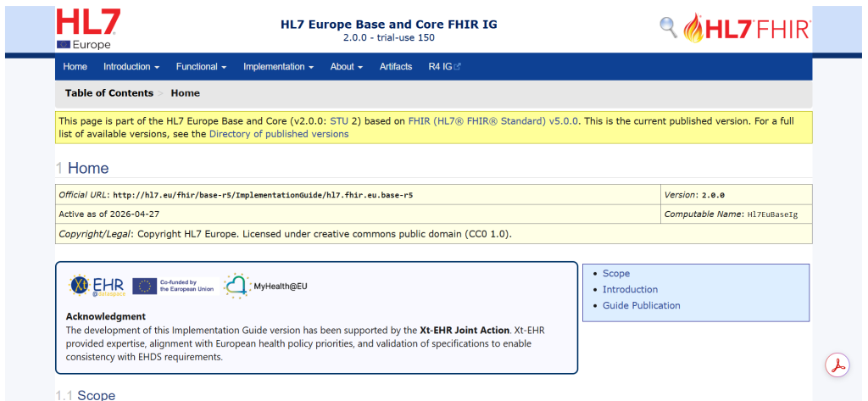Click the 2.0.0 - trial-use 150 subtitle
The width and height of the screenshot is (868, 401).
(388, 38)
